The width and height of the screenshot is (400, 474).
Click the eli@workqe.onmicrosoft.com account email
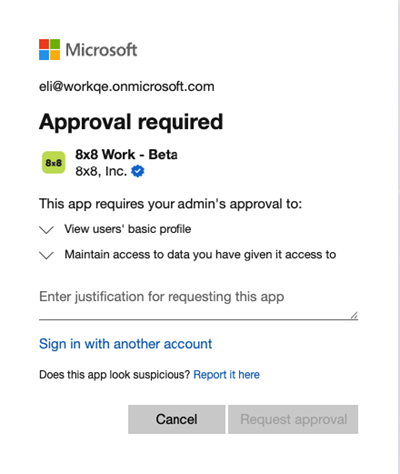tap(127, 87)
